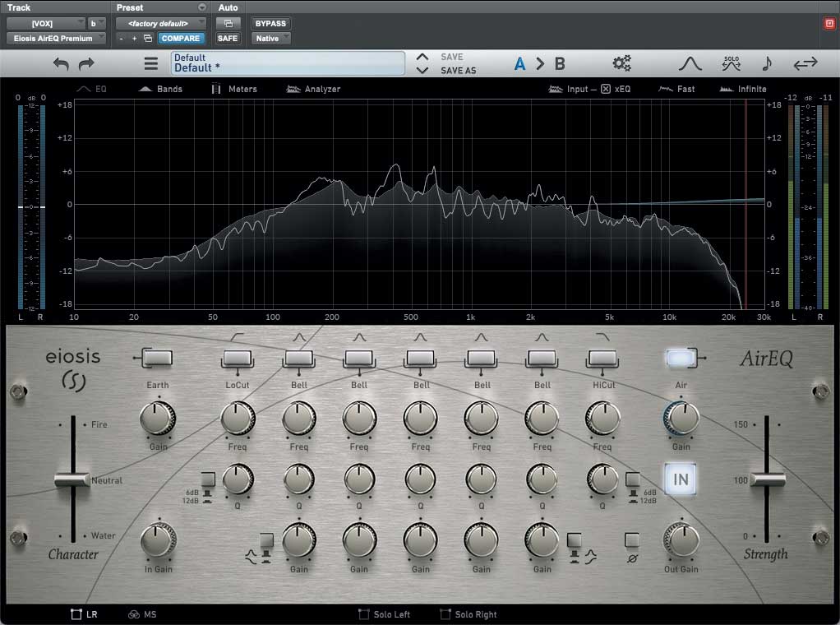Toggle HiCut 6dB/12dB slope switch
The image size is (840, 625).
click(x=633, y=479)
